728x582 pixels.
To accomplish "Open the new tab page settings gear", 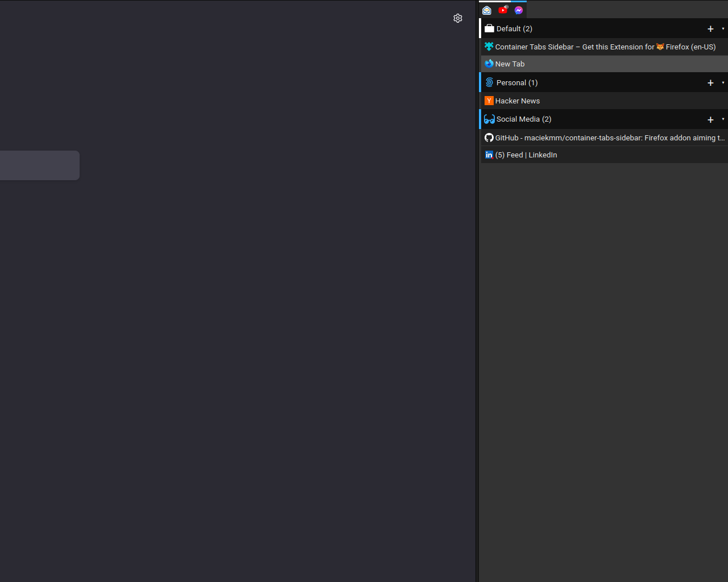I will tap(458, 18).
